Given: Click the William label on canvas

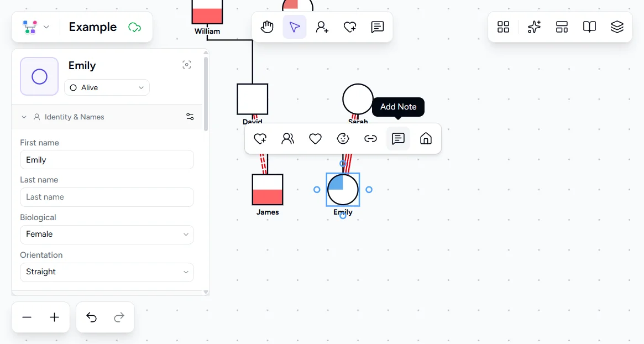Looking at the screenshot, I should pyautogui.click(x=207, y=31).
